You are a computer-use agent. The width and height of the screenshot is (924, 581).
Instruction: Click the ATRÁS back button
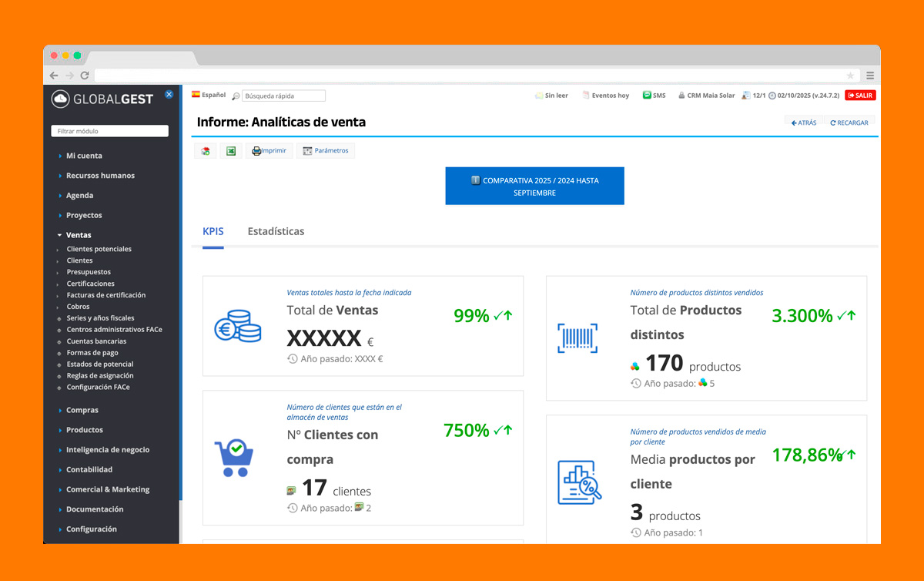804,123
